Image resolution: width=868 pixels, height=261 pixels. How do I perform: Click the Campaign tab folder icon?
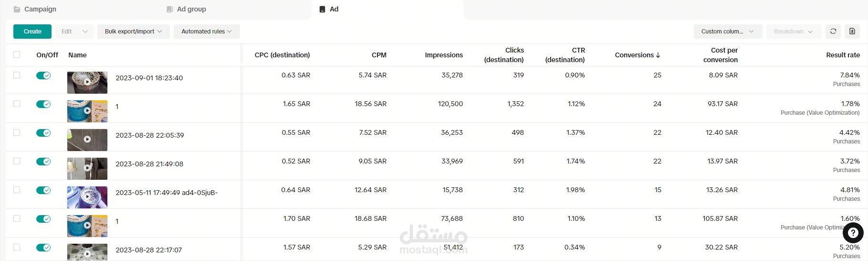click(x=17, y=10)
